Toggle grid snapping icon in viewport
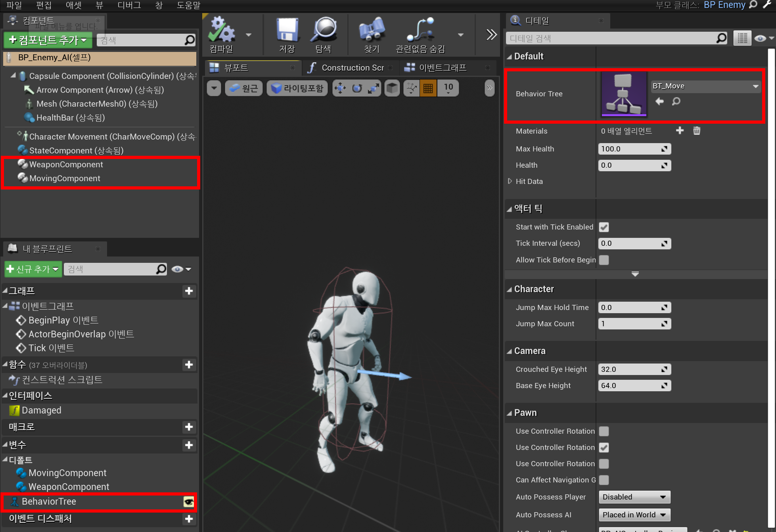The height and width of the screenshot is (532, 776). pos(428,88)
